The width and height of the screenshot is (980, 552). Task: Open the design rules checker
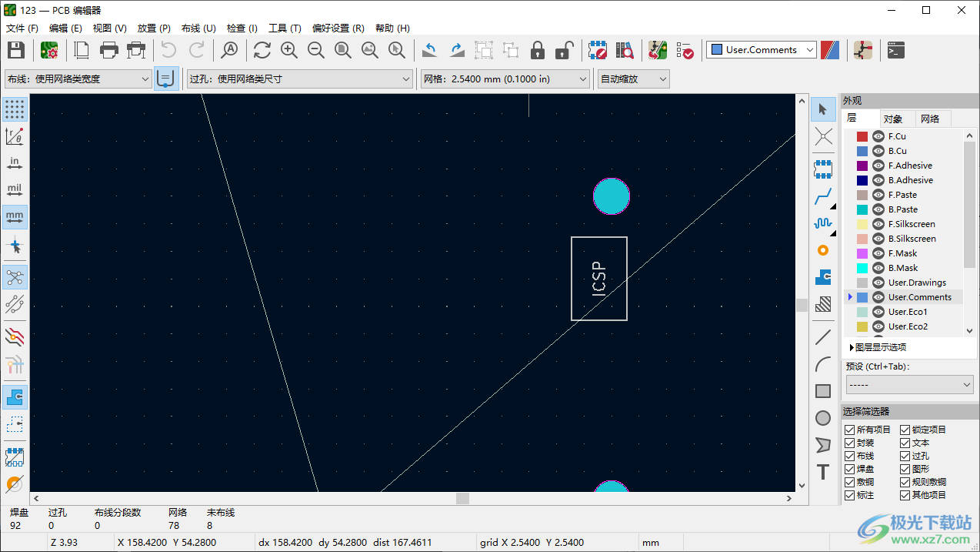pyautogui.click(x=685, y=49)
